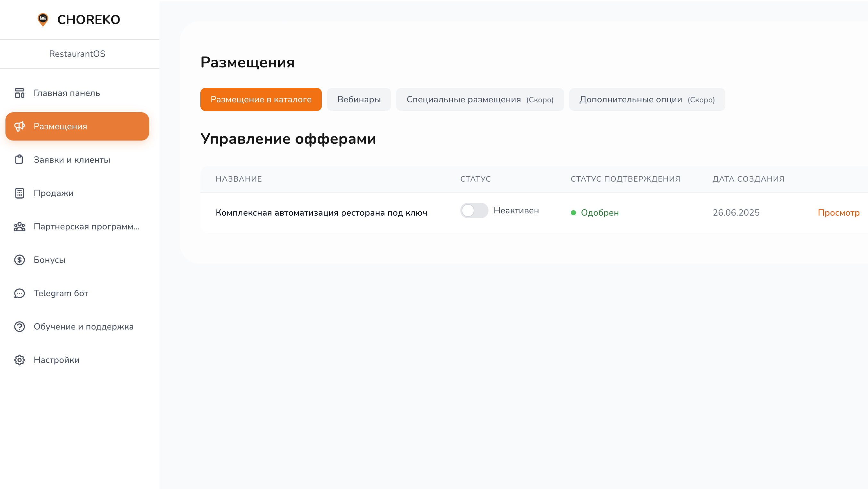
Task: Switch to the Вебинары tab
Action: 359,99
